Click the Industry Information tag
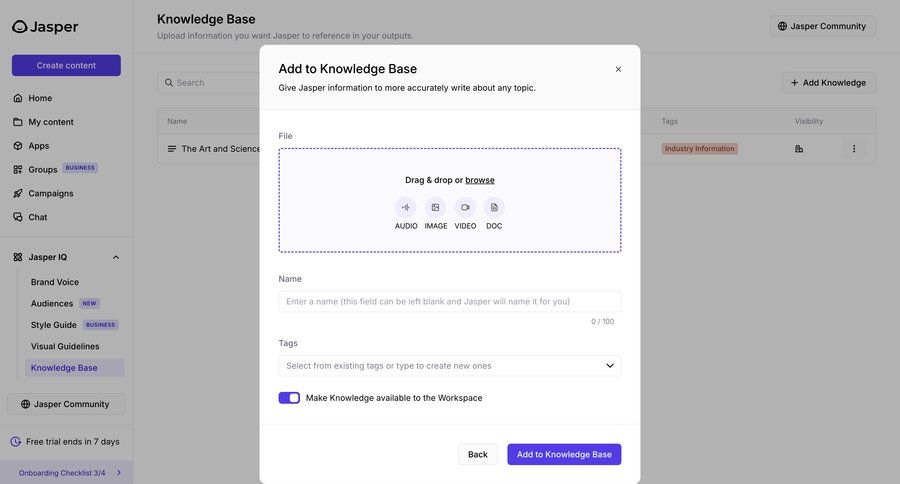The height and width of the screenshot is (484, 900). click(699, 149)
